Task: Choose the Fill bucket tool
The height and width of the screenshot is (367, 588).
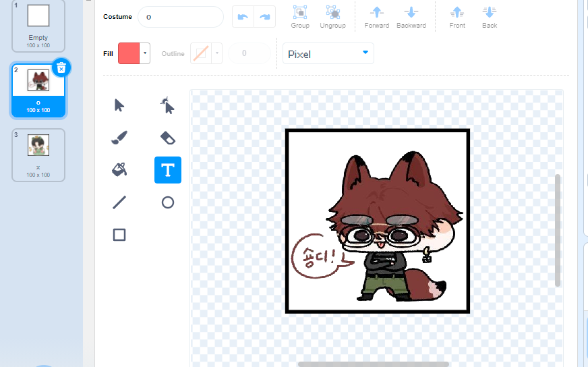Action: point(119,170)
